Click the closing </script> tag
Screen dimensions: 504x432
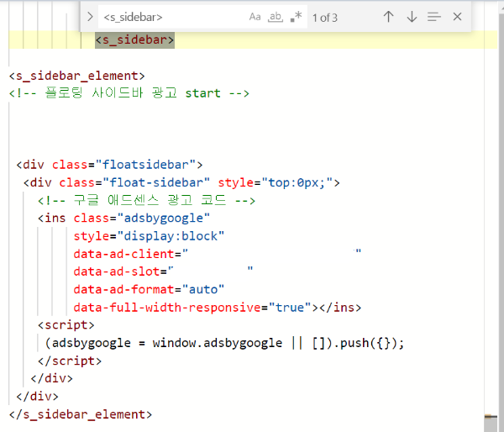[70, 361]
